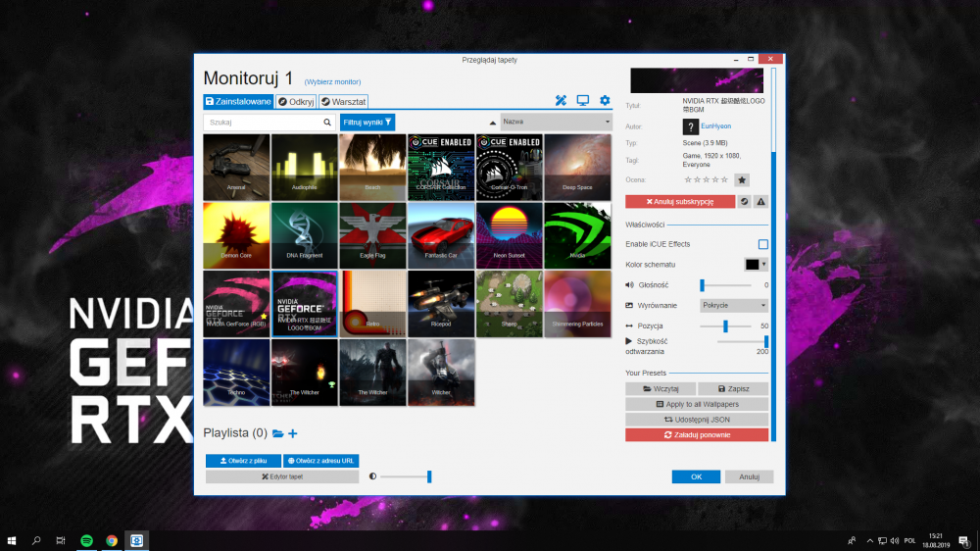Open Wyrównanie alignment dropdown
980x551 pixels.
click(734, 305)
